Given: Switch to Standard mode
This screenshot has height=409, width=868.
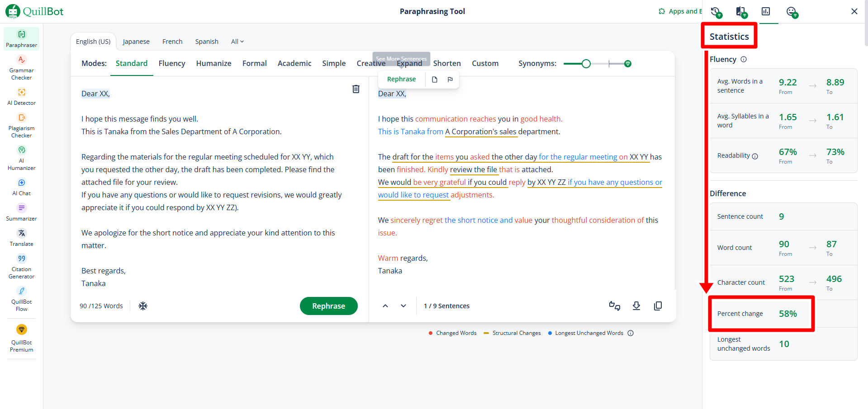Looking at the screenshot, I should [x=132, y=63].
